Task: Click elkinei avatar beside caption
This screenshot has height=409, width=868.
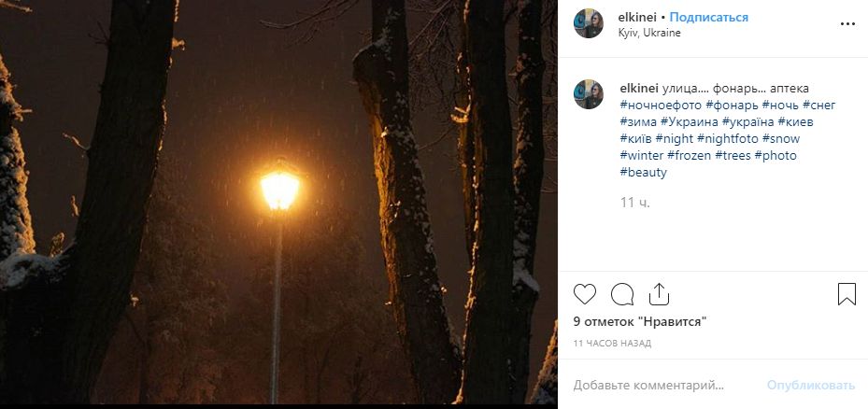Action: 589,94
